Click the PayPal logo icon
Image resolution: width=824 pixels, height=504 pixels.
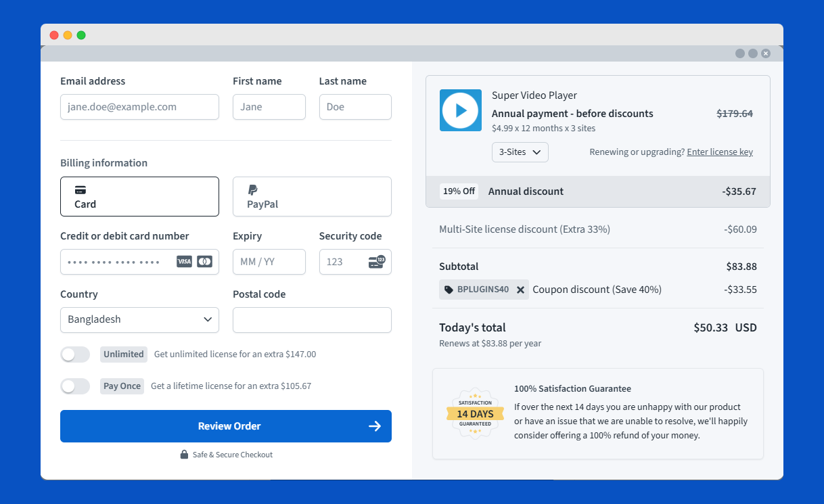(254, 191)
